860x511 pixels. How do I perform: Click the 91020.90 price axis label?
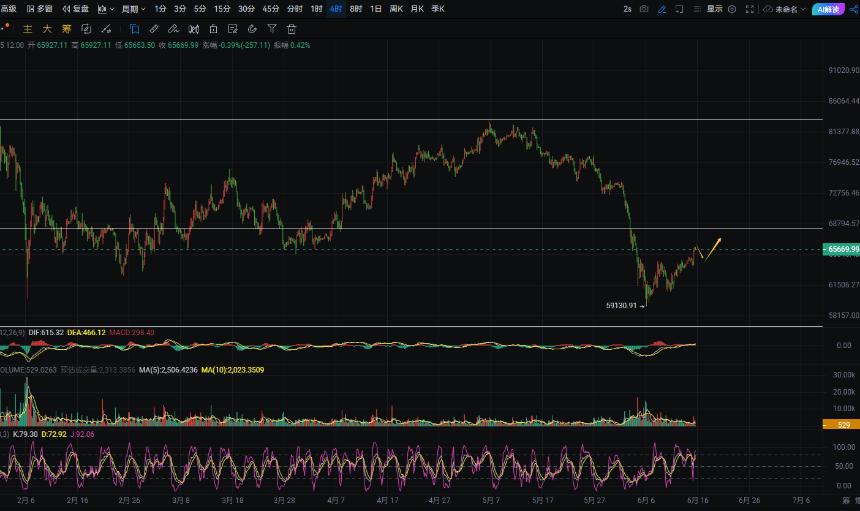844,70
